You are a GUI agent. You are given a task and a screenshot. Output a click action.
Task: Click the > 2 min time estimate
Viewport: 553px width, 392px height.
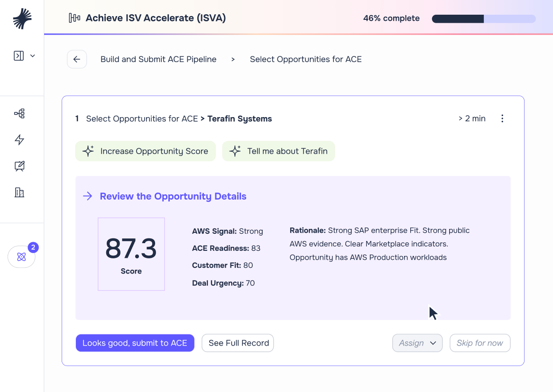[x=472, y=119]
